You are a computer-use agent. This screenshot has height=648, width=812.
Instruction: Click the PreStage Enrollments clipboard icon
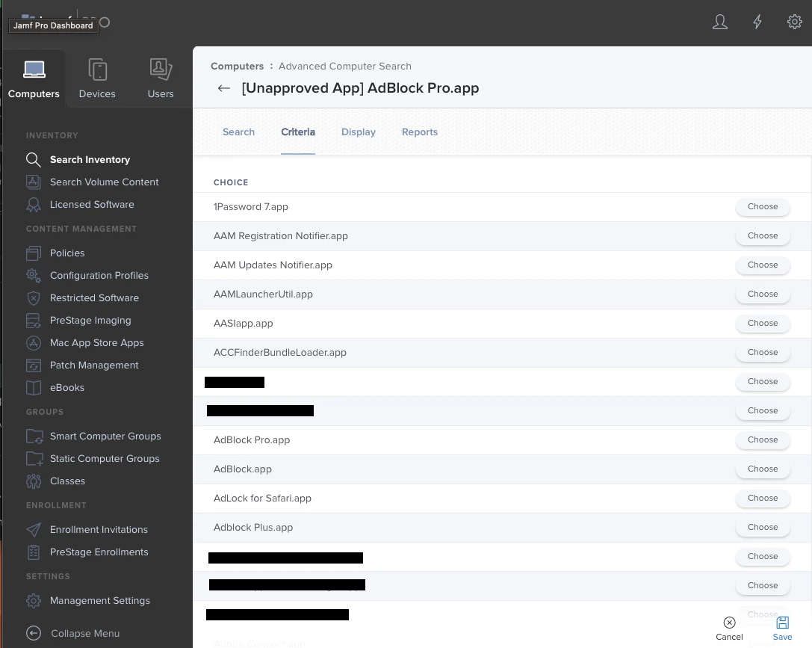point(33,552)
